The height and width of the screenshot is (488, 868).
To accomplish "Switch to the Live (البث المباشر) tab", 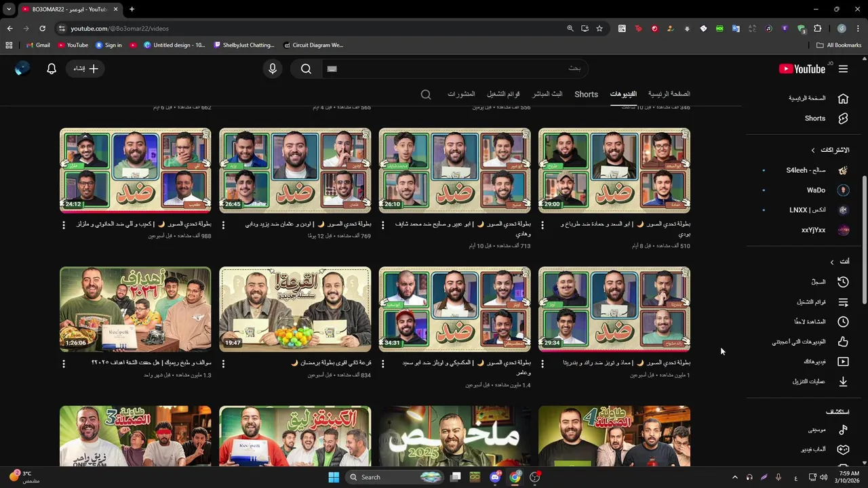I will pyautogui.click(x=547, y=94).
